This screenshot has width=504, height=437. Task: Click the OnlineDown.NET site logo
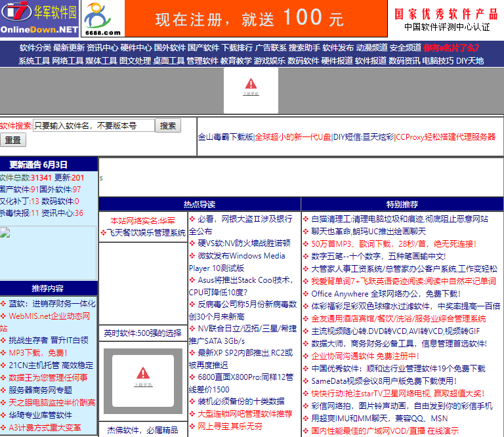click(39, 18)
